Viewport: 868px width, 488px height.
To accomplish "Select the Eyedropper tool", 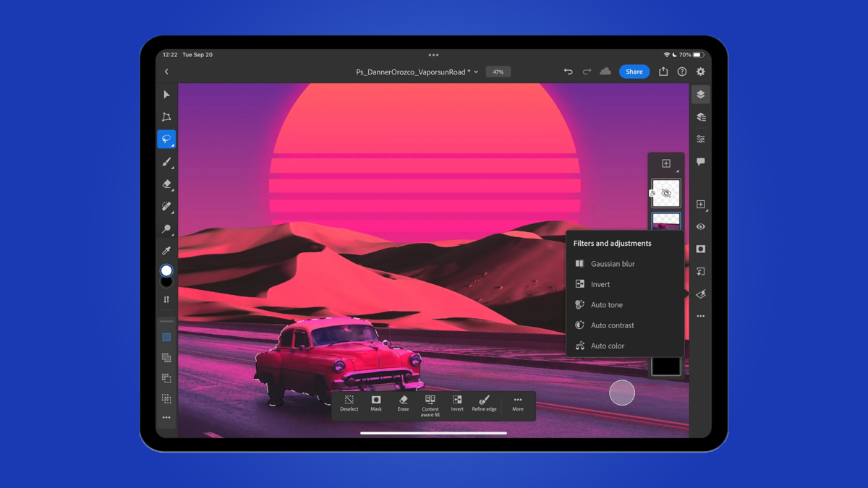I will [166, 251].
